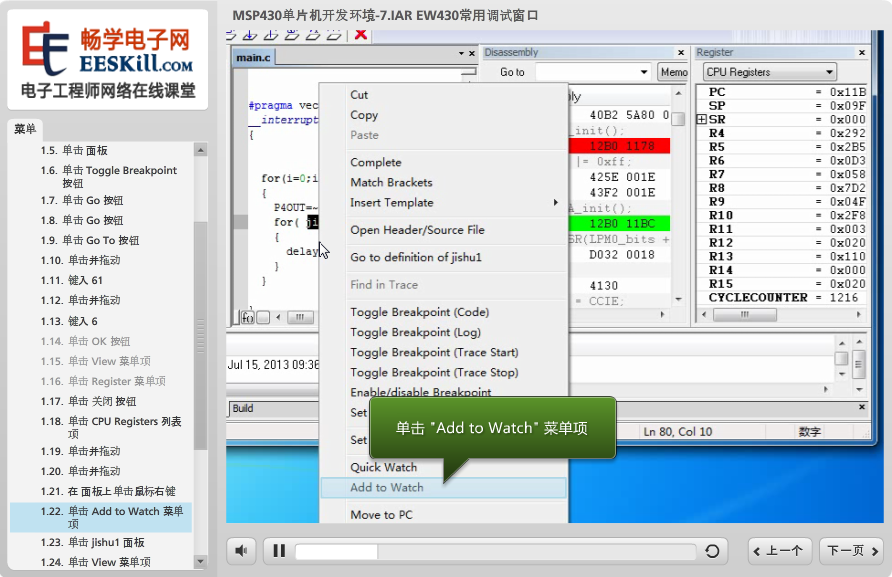Image resolution: width=892 pixels, height=577 pixels.
Task: Go to next page with 下一页 button
Action: click(x=852, y=551)
